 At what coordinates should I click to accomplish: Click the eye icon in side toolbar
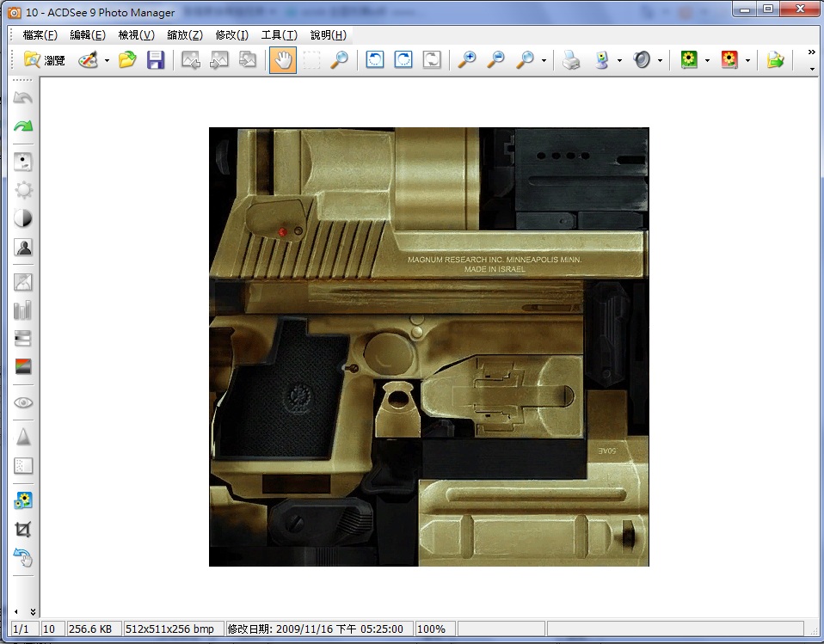coord(22,402)
